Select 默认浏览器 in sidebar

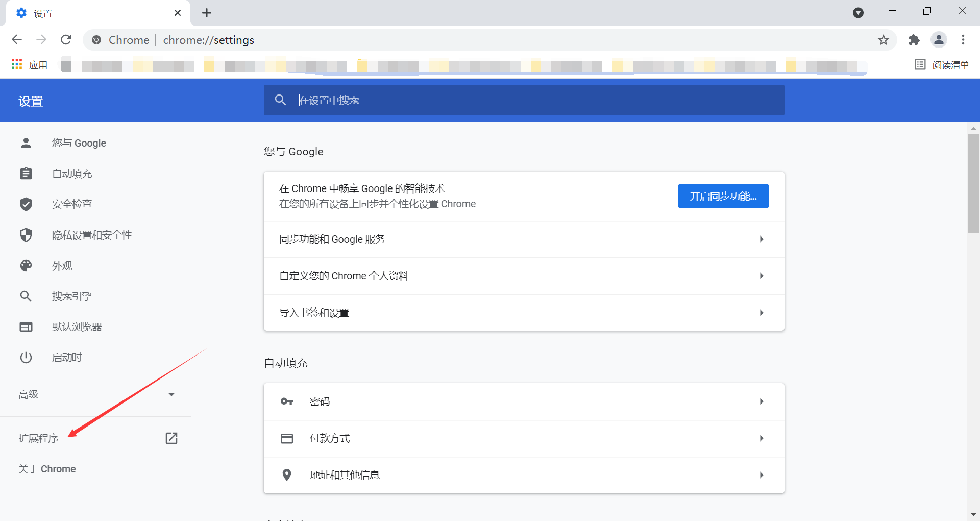point(77,327)
